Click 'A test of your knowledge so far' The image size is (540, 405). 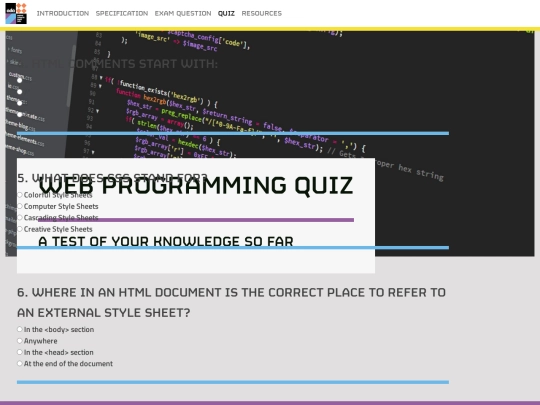(x=166, y=241)
